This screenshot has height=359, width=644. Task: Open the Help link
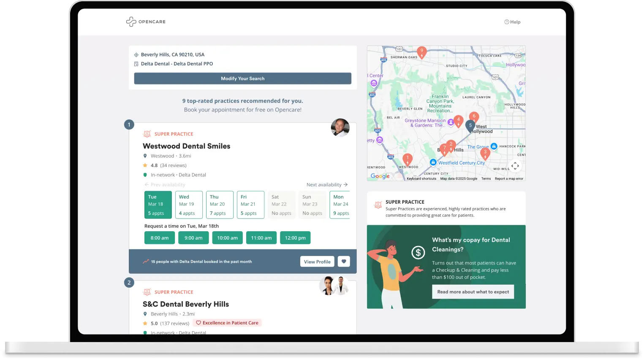tap(512, 22)
